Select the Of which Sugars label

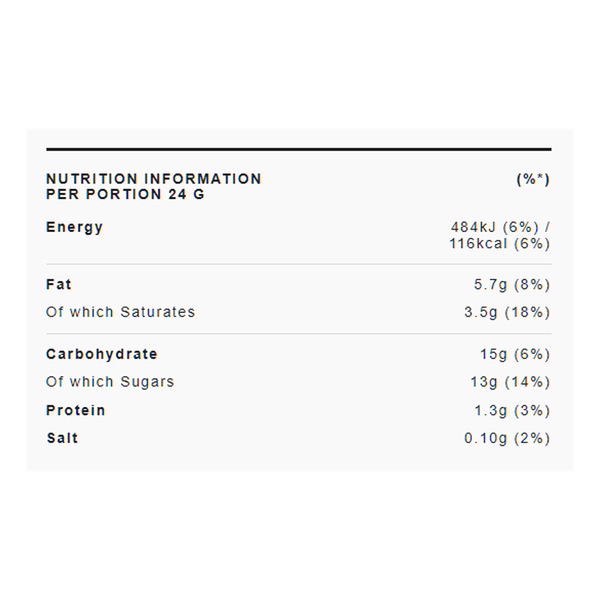pos(110,382)
